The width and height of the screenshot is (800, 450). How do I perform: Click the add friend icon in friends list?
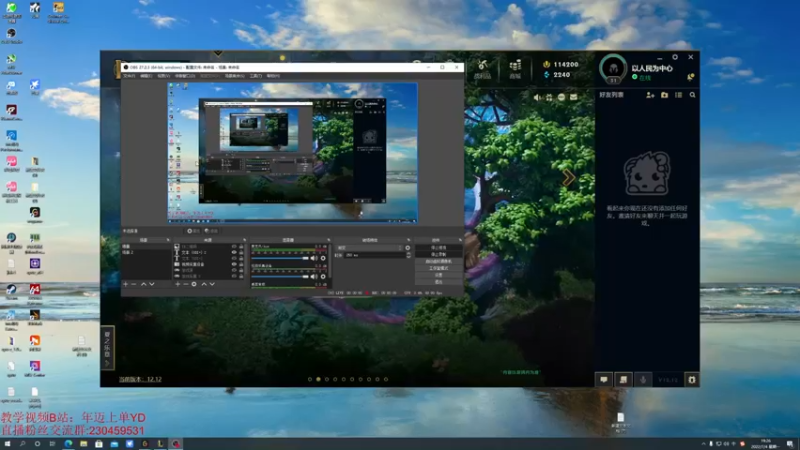pos(650,95)
